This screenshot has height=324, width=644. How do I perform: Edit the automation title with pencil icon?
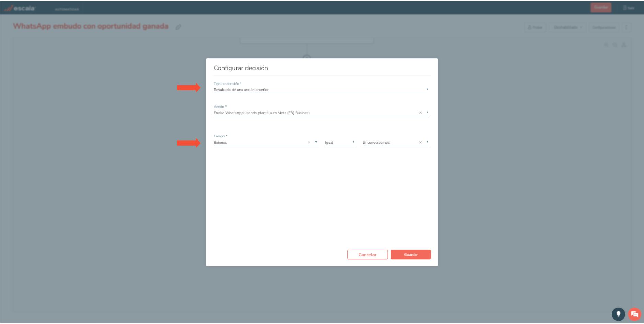(178, 27)
